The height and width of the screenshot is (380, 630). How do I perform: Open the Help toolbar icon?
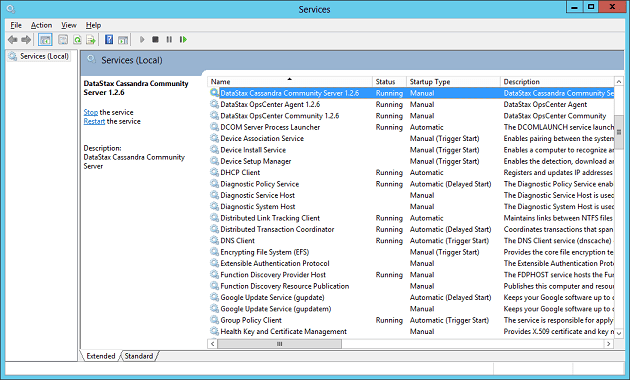pos(109,39)
